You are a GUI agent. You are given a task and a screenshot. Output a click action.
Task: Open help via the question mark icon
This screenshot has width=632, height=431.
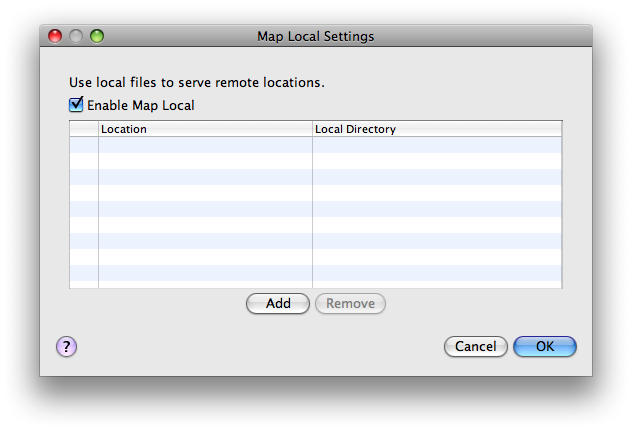(67, 347)
